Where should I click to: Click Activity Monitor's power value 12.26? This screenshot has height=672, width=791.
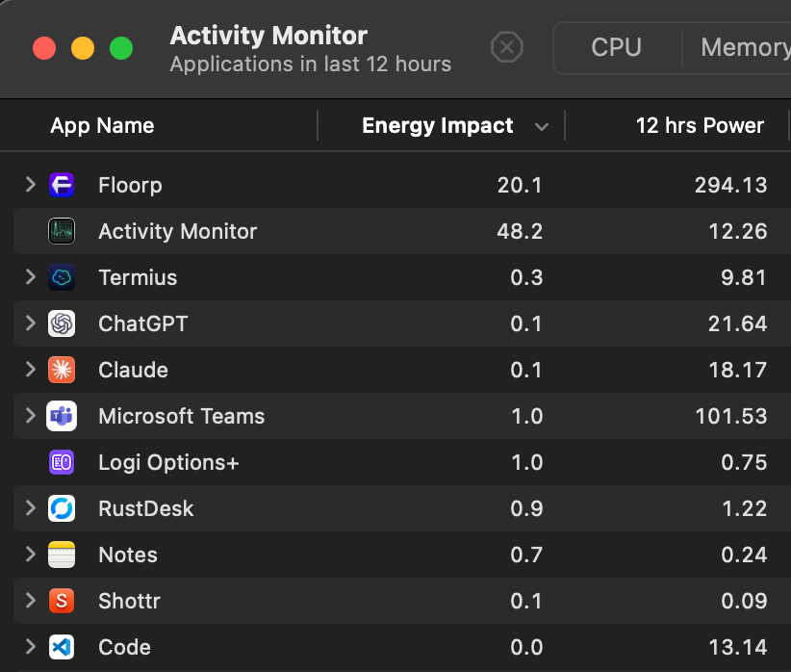pos(738,232)
